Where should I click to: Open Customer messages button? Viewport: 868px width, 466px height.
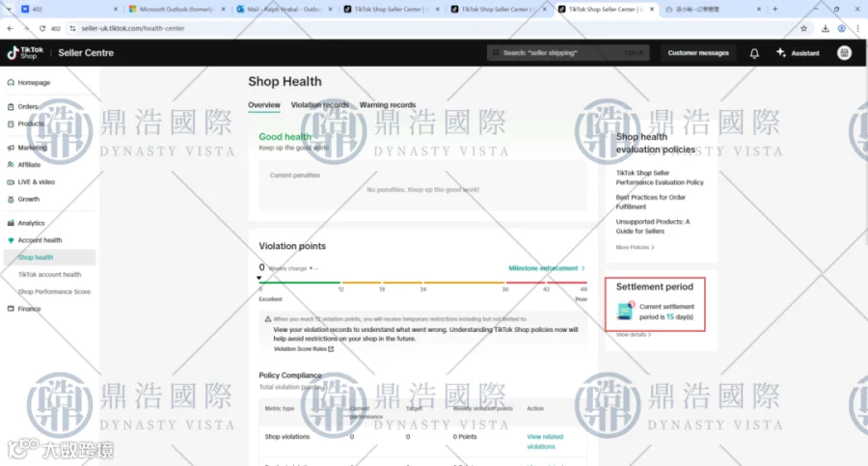click(x=698, y=53)
